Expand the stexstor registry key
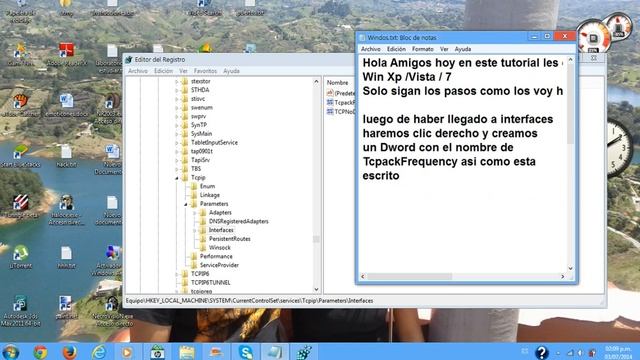Screen dimensions: 640x360 177,82
